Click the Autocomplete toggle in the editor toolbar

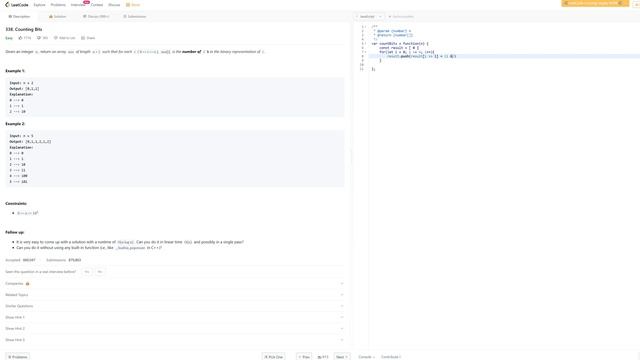[x=401, y=17]
